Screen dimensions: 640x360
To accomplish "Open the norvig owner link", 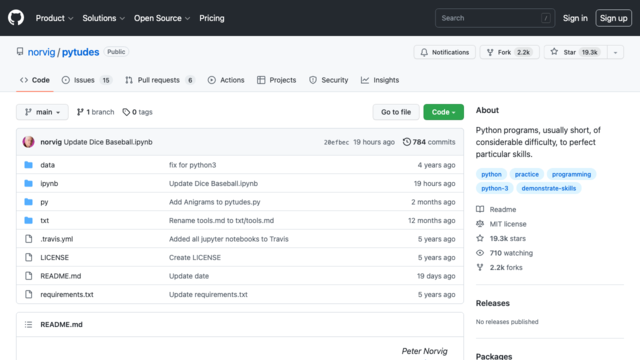I will tap(41, 52).
